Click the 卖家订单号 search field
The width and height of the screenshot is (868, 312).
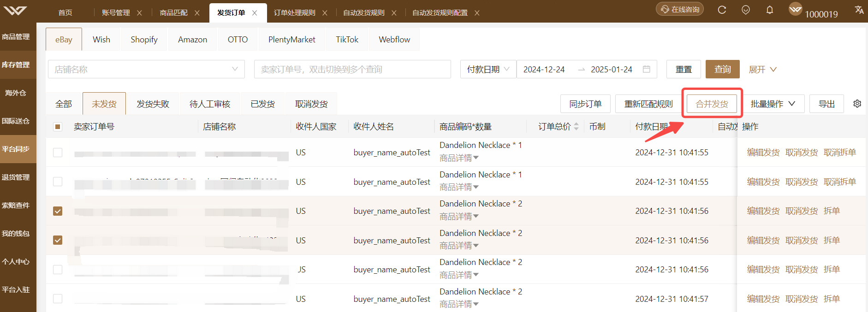[352, 69]
